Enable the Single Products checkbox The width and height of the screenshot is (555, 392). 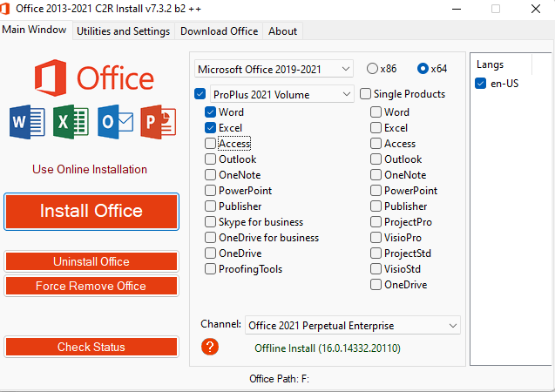pyautogui.click(x=365, y=94)
